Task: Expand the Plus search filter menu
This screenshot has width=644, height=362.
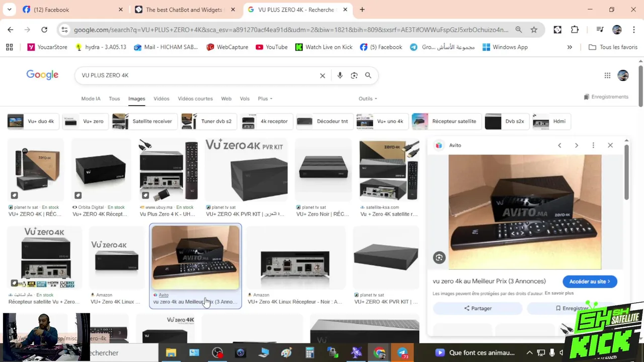Action: pyautogui.click(x=265, y=99)
